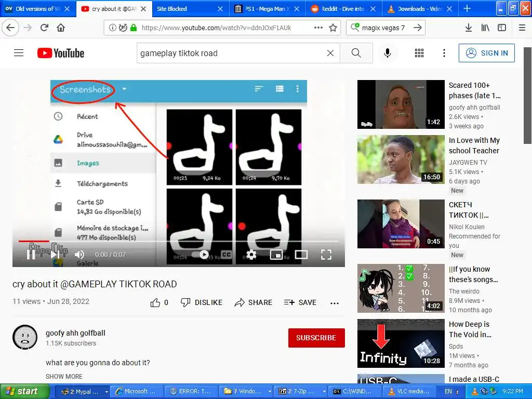Switch to 'PS1 - Mega Man X' tab
532x399 pixels.
[268, 9]
